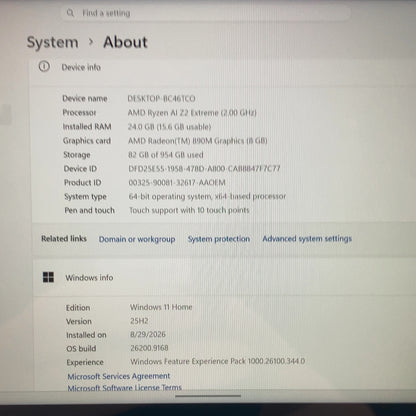
Task: Click the Windows logo icon
Action: pos(48,277)
